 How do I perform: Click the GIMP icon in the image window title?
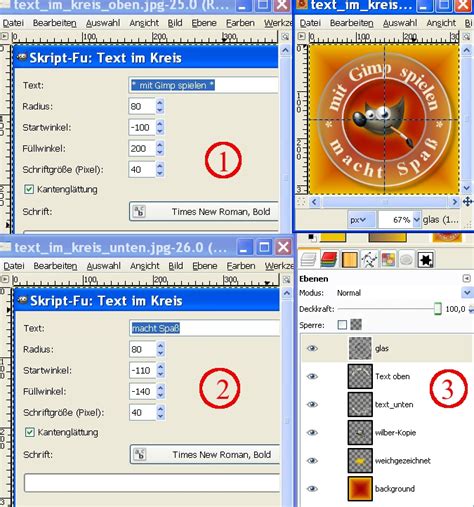click(x=302, y=5)
